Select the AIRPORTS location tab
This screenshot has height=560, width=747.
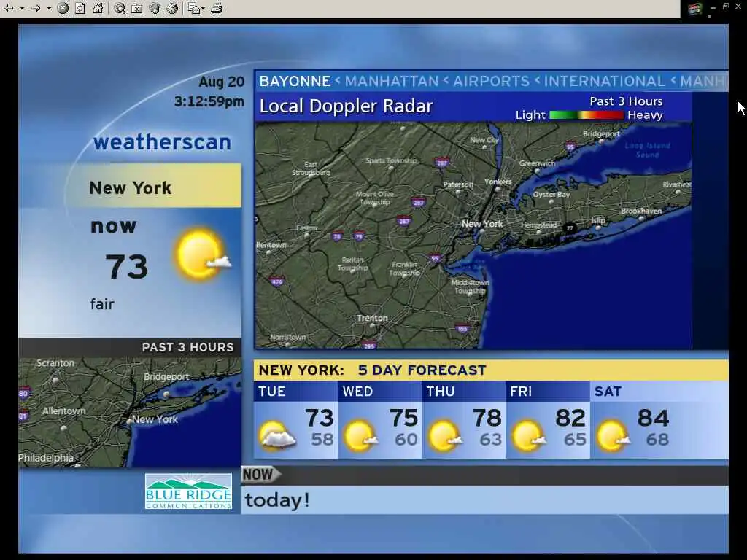491,82
